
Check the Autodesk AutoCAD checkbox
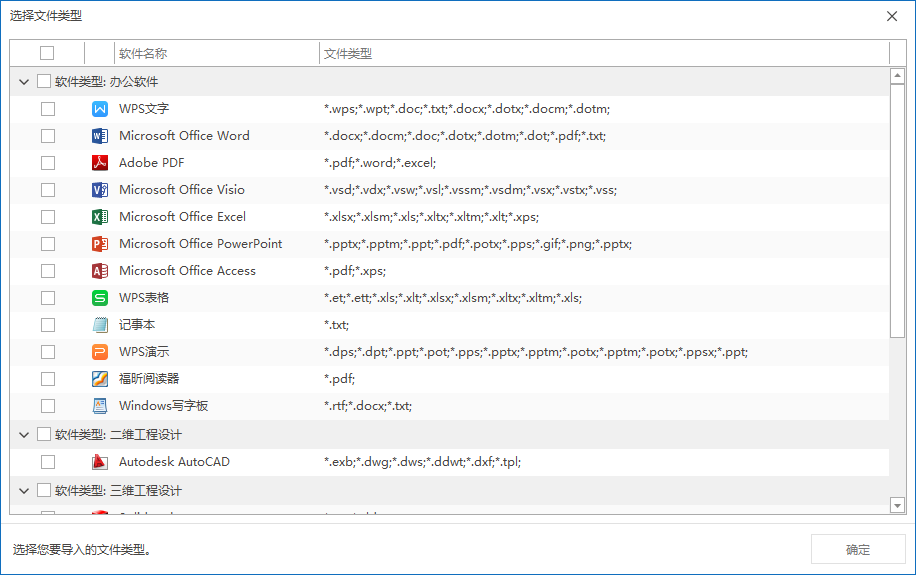(48, 462)
